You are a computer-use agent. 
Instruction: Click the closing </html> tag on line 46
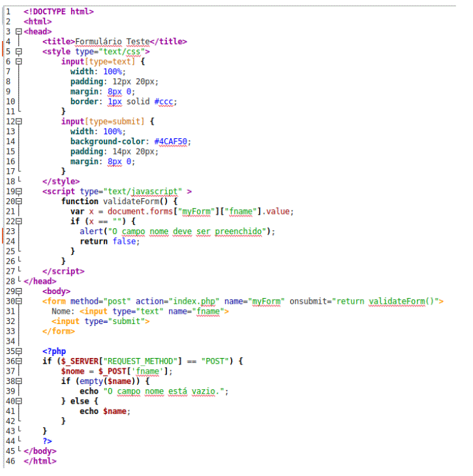40,461
